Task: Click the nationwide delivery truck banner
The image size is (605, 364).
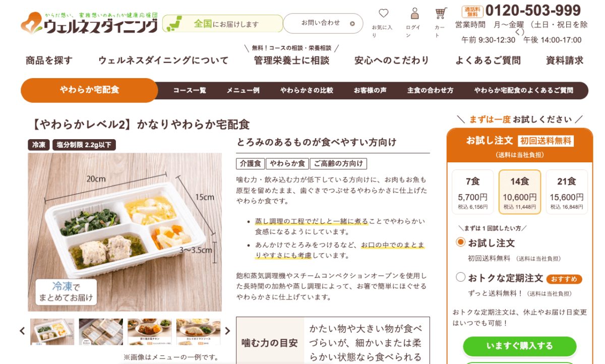Action: click(x=222, y=24)
